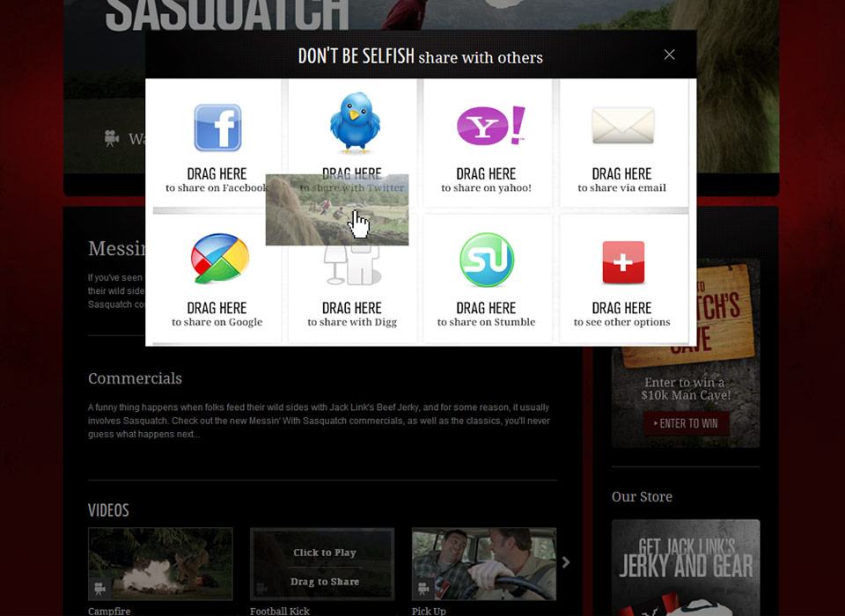Click 'to see other options' caption
Viewport: 845px width, 616px height.
click(622, 322)
